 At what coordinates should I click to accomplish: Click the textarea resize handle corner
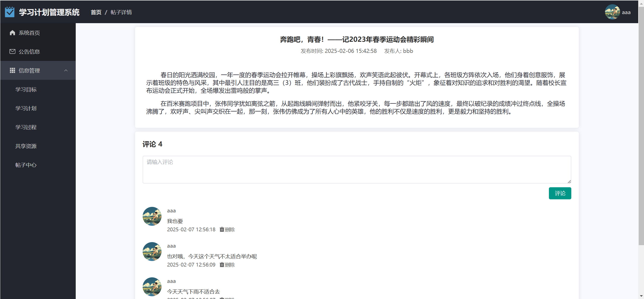[569, 181]
